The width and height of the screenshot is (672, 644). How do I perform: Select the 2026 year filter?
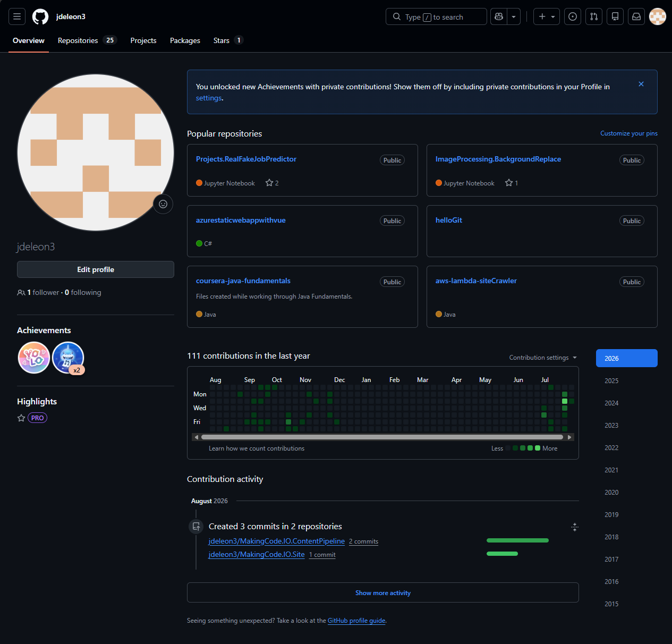point(627,358)
